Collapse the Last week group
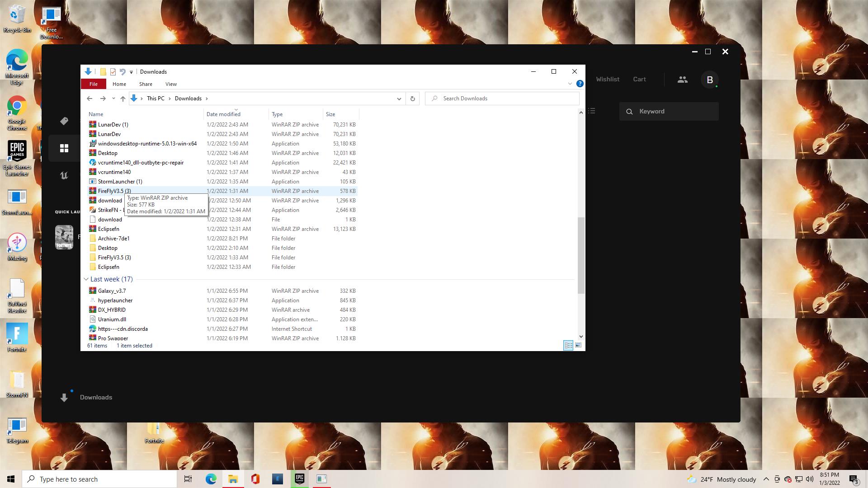Viewport: 868px width, 488px height. 86,279
